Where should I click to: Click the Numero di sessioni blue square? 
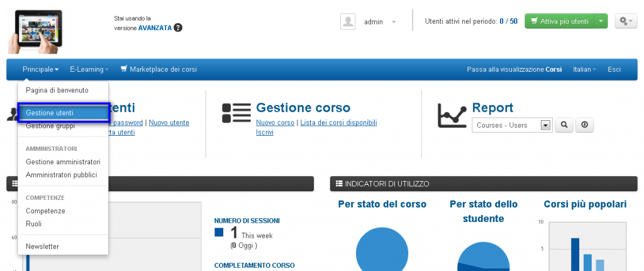(219, 233)
